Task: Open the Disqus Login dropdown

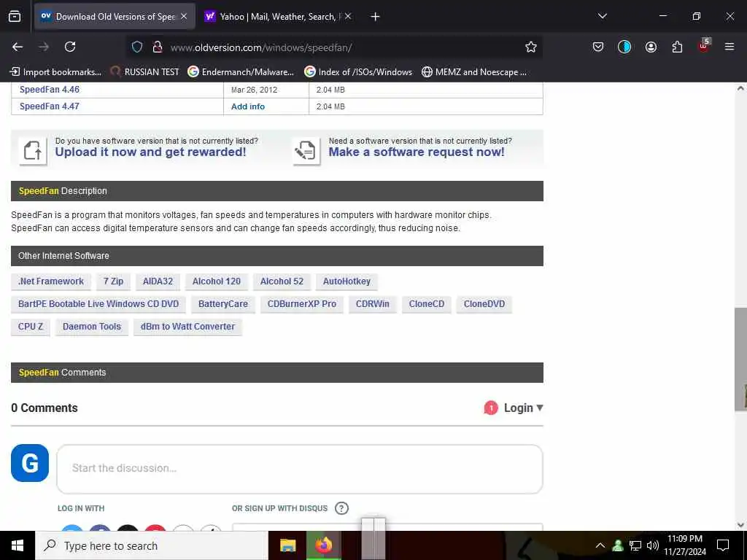Action: (524, 408)
